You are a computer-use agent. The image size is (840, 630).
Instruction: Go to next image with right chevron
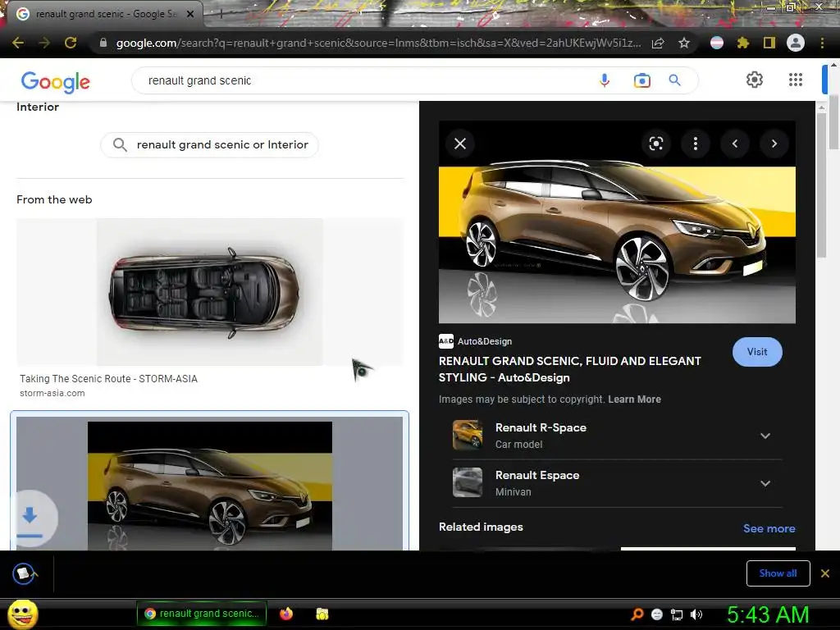pos(774,144)
